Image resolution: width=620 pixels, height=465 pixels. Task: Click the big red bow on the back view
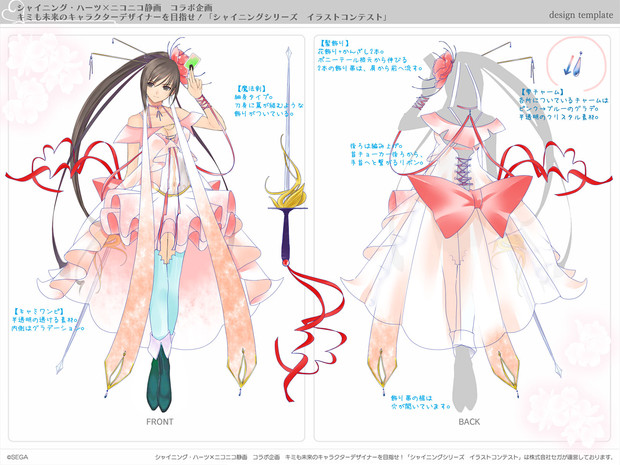point(469,204)
